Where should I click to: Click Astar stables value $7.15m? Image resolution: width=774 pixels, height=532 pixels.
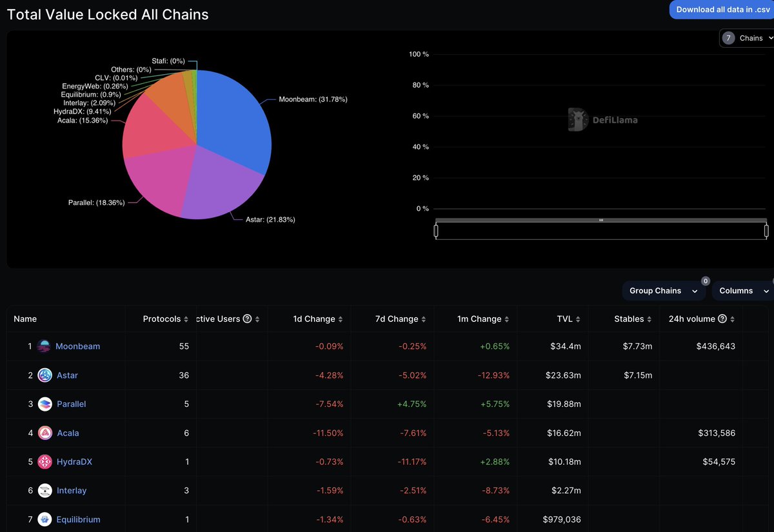pos(638,375)
